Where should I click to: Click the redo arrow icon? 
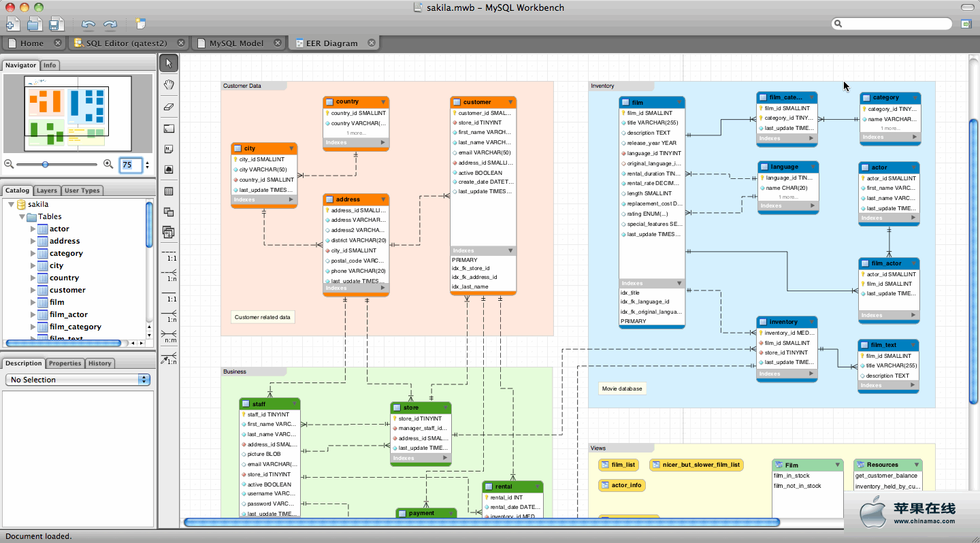click(x=110, y=24)
